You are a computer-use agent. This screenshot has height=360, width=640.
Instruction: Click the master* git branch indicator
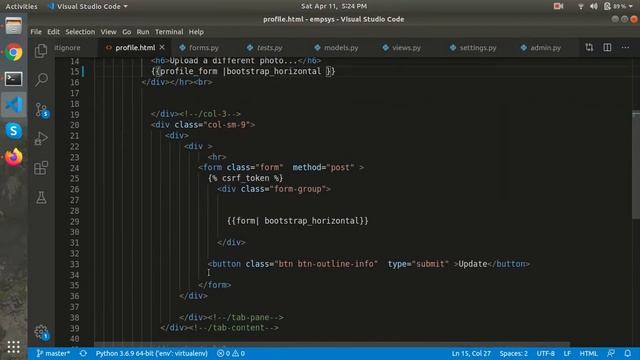point(53,353)
